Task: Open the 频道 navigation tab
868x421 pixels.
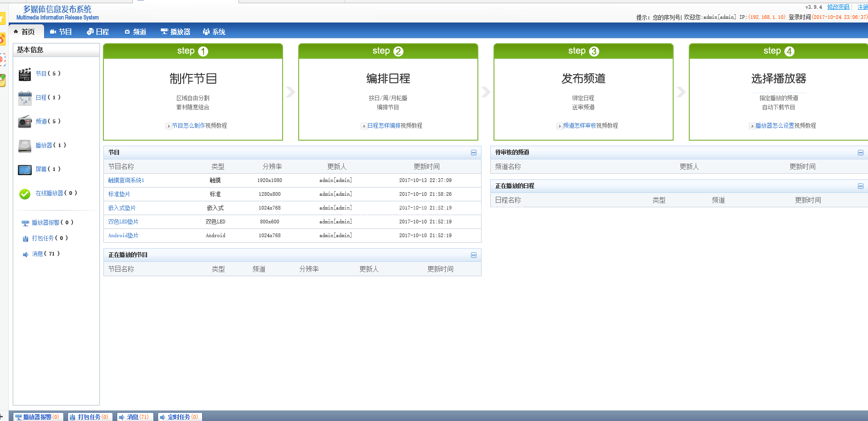Action: 136,32
